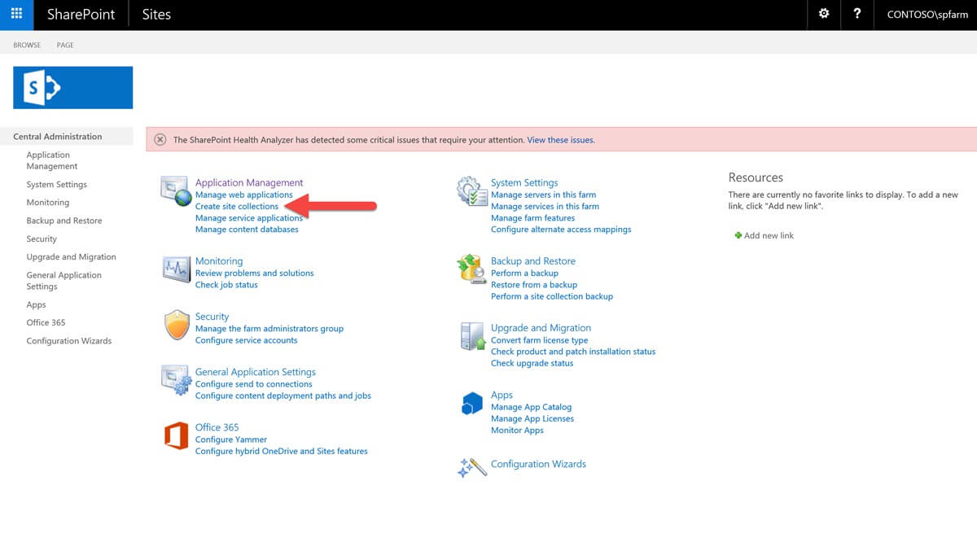Image resolution: width=977 pixels, height=560 pixels.
Task: Click Monitor Apps link
Action: [517, 430]
